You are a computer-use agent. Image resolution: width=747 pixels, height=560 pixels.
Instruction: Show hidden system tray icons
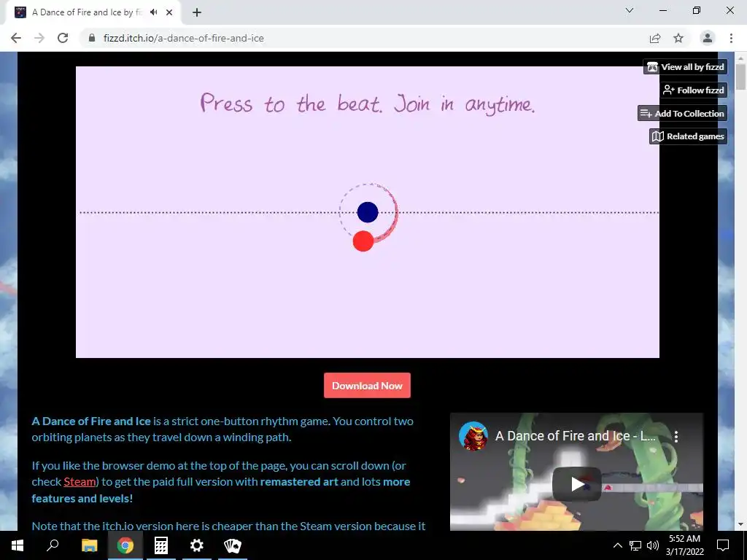coord(617,545)
